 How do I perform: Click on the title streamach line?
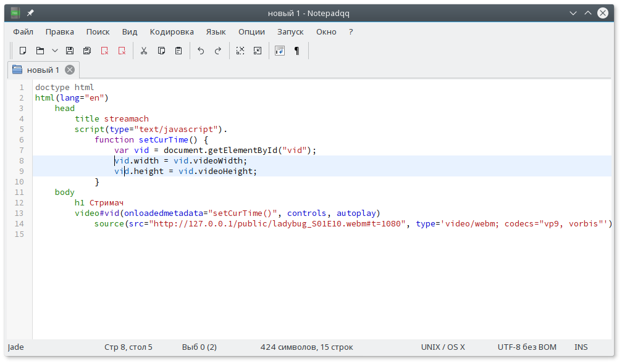112,119
